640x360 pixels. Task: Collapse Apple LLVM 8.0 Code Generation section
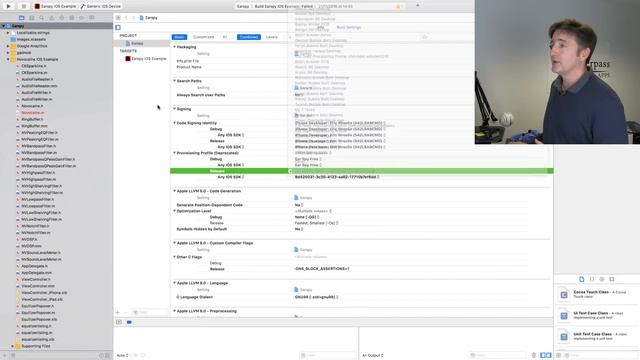tap(174, 191)
